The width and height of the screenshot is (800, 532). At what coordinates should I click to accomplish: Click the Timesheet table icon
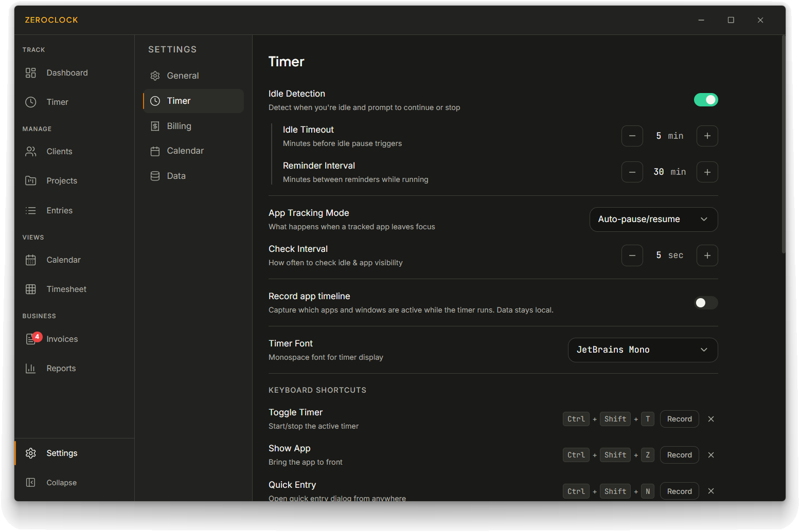click(x=31, y=289)
